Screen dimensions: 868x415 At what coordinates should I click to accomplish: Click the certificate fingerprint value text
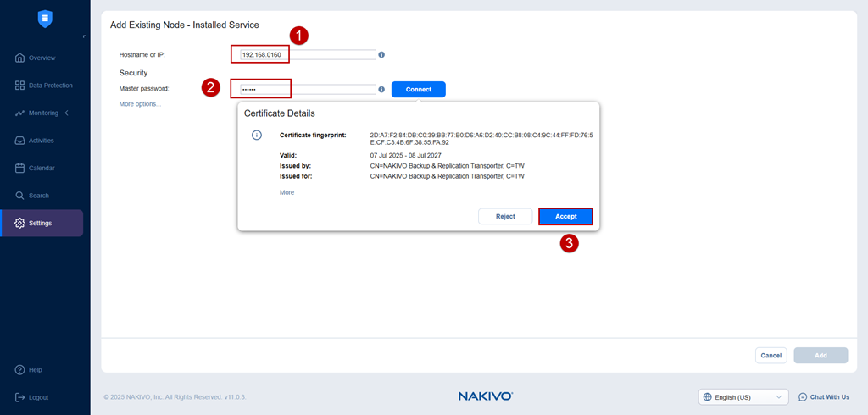point(481,138)
